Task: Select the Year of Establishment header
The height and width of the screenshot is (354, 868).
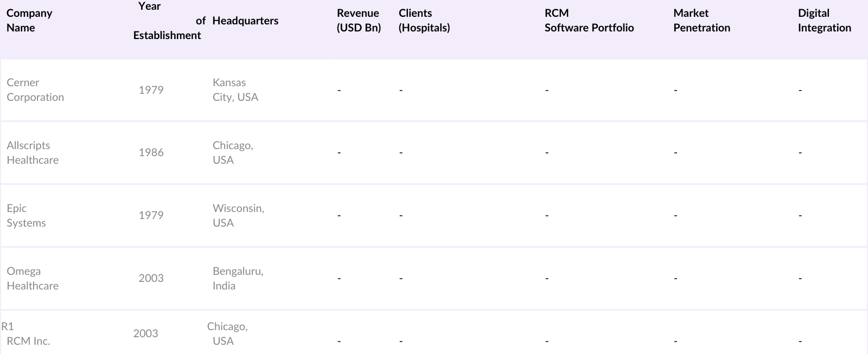Action: [167, 21]
